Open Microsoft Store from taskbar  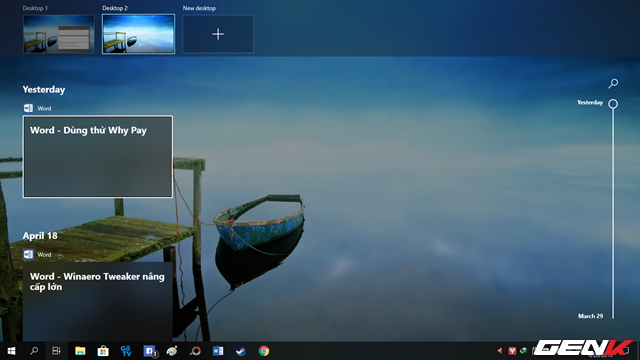103,351
